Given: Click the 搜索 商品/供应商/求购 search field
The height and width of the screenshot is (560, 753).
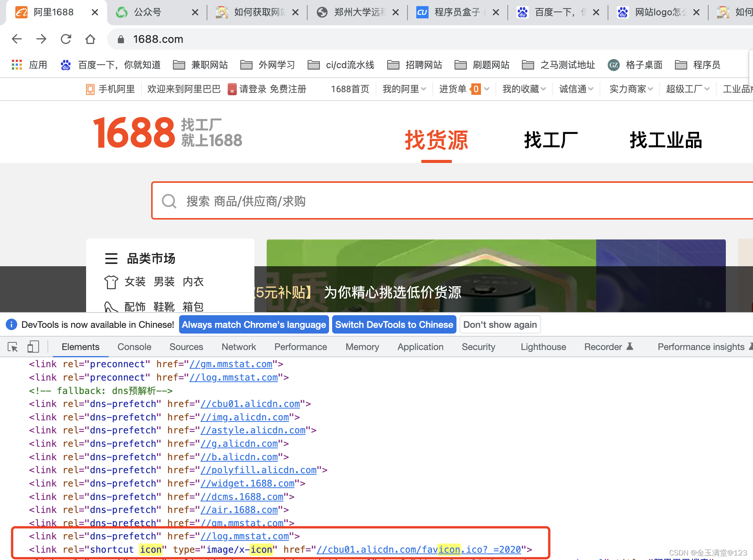Looking at the screenshot, I should [x=451, y=201].
